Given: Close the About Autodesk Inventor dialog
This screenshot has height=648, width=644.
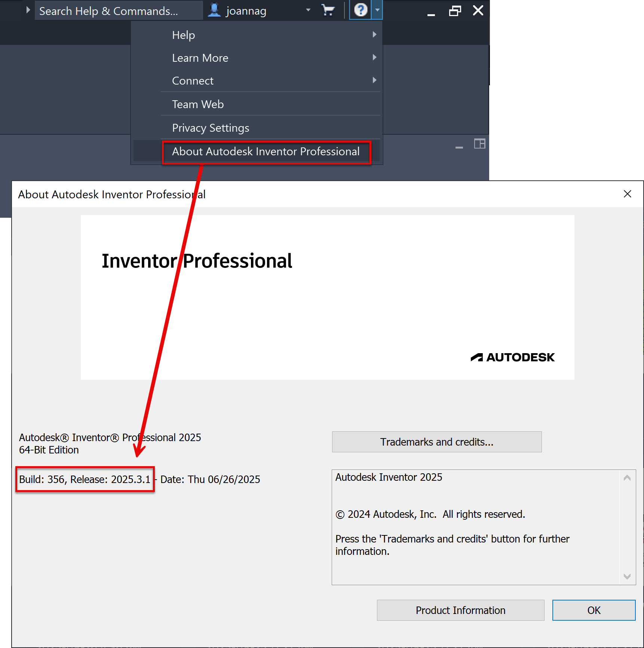Looking at the screenshot, I should tap(628, 194).
